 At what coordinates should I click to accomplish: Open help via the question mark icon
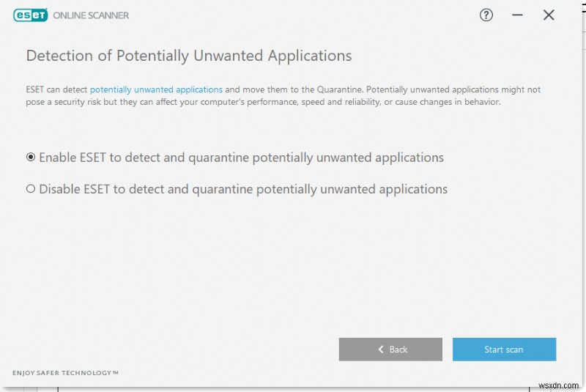coord(486,15)
